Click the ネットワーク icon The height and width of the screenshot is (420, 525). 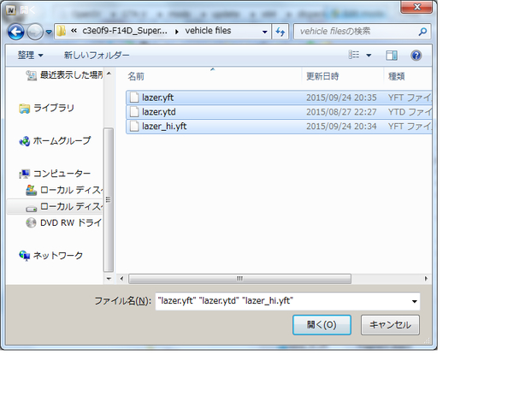click(25, 256)
